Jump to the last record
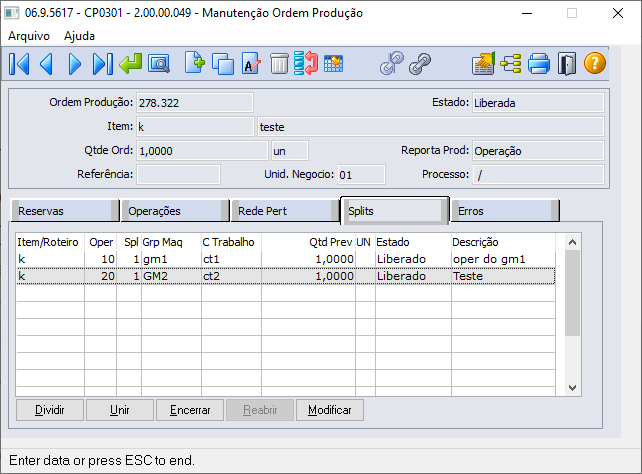This screenshot has height=474, width=642. click(102, 64)
